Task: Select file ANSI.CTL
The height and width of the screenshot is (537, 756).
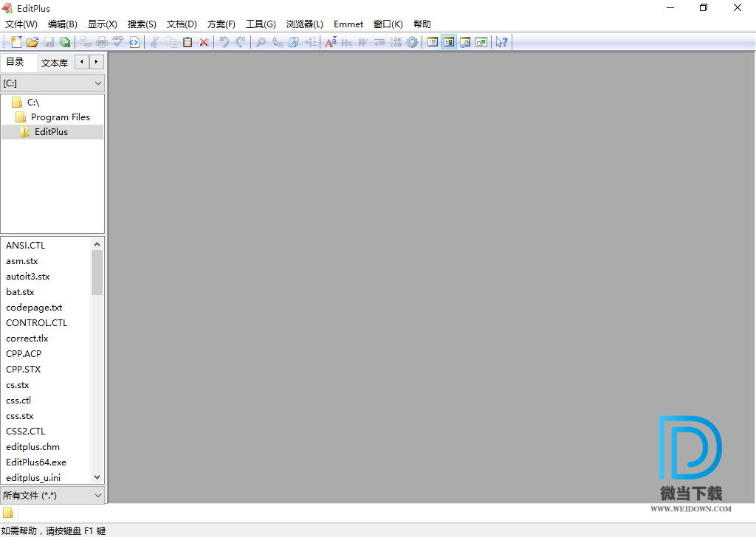Action: click(26, 245)
